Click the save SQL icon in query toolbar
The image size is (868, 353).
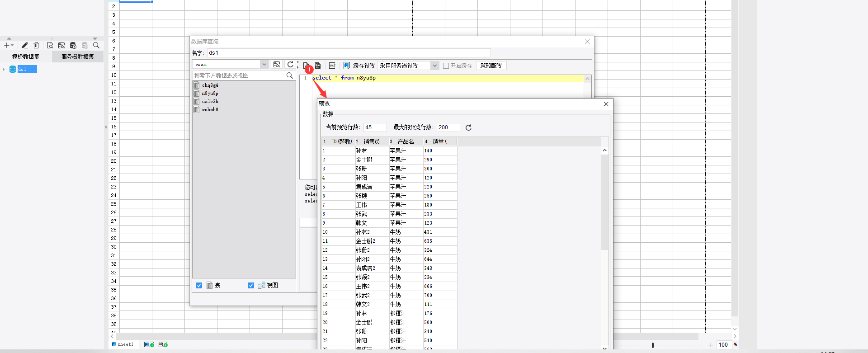pyautogui.click(x=318, y=66)
